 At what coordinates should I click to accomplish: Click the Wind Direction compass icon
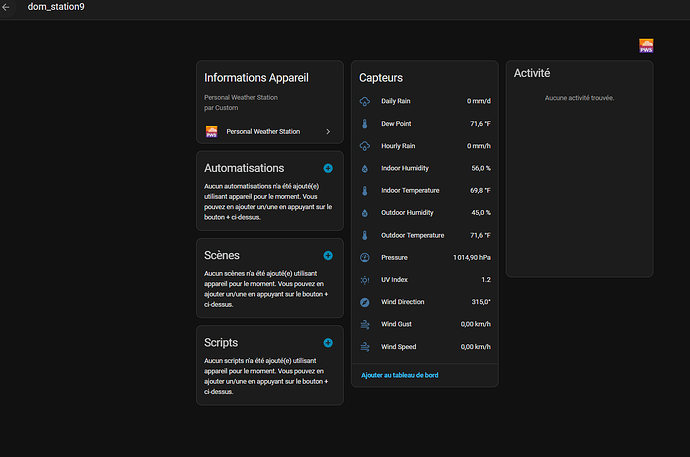pos(365,302)
